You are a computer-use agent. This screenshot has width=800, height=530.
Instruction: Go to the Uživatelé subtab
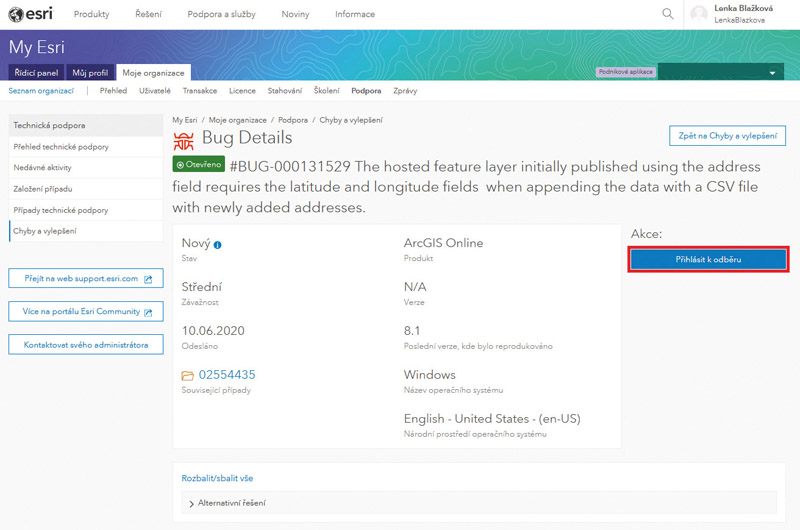coord(155,91)
